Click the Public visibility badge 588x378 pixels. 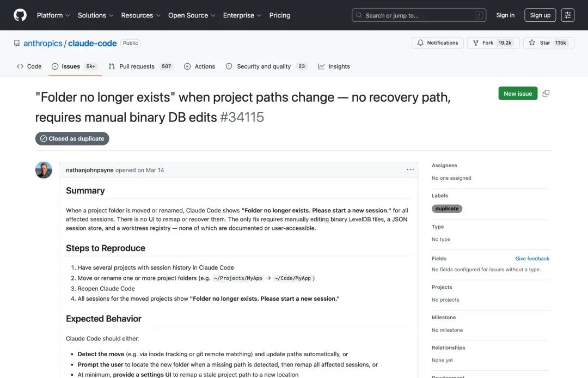131,43
